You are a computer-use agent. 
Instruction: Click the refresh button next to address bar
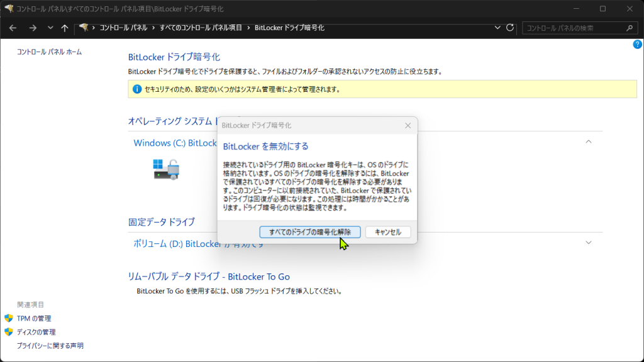tap(510, 28)
